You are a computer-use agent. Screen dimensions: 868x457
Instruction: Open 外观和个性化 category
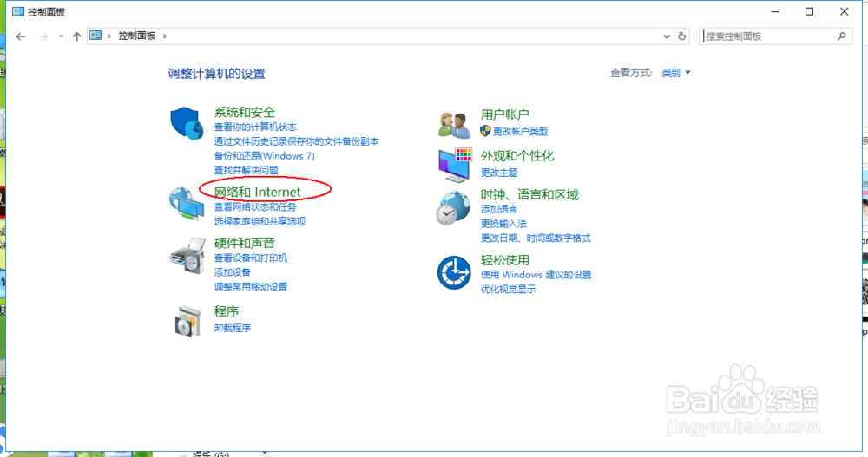[x=517, y=156]
